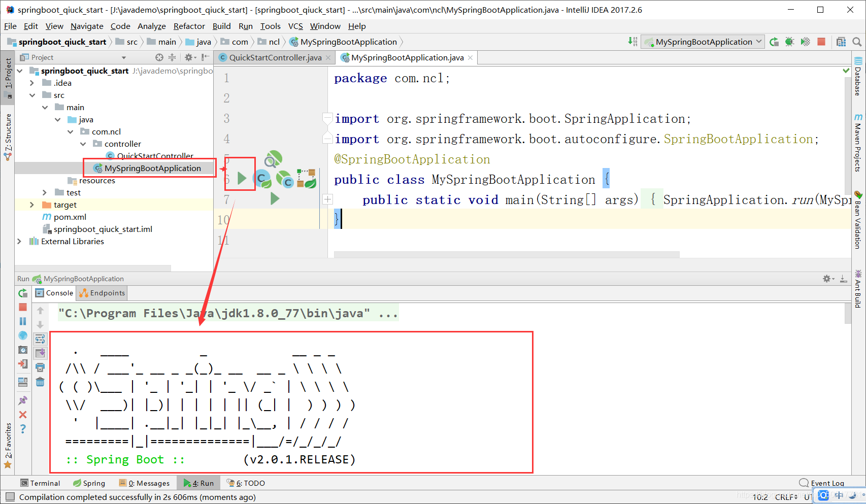
Task: Toggle Ant Build tool window
Action: pos(858,289)
